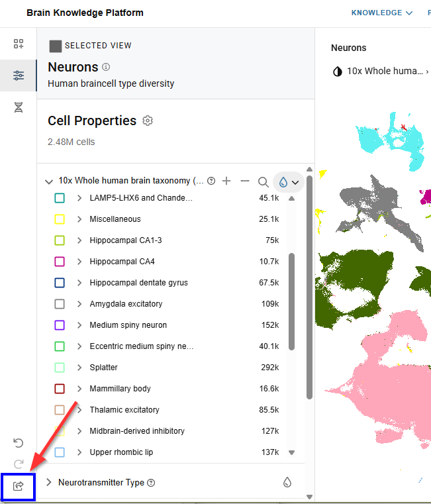
Task: Click the taxonomy list scroll up arrow
Action: [291, 198]
